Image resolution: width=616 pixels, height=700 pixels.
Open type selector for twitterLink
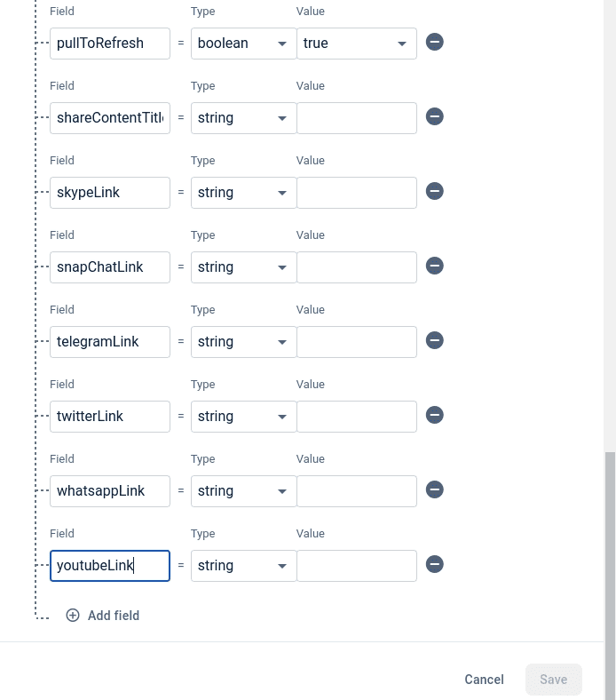243,416
